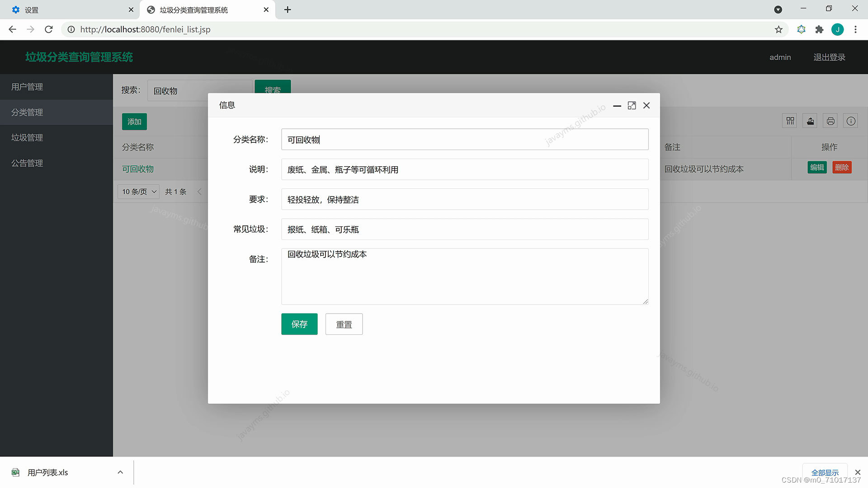
Task: Click the 分类名称 input field
Action: click(x=464, y=139)
